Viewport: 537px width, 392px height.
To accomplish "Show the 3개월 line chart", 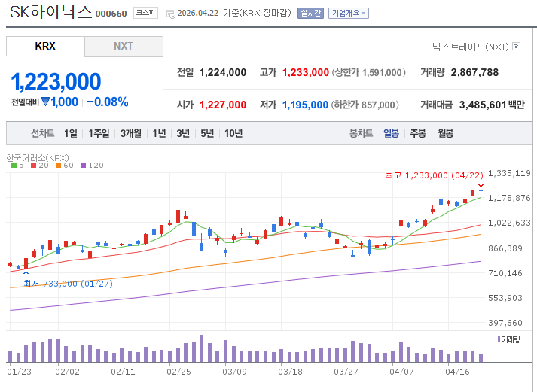I will click(130, 133).
